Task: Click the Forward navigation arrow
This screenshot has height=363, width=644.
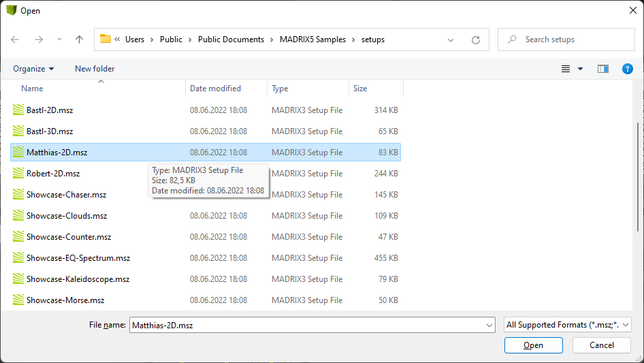Action: 39,40
